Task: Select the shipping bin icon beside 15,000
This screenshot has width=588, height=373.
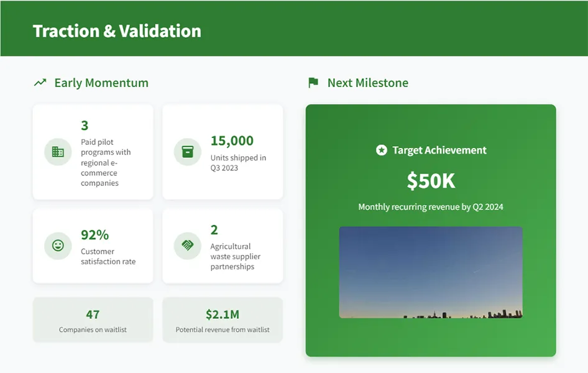Action: click(187, 151)
